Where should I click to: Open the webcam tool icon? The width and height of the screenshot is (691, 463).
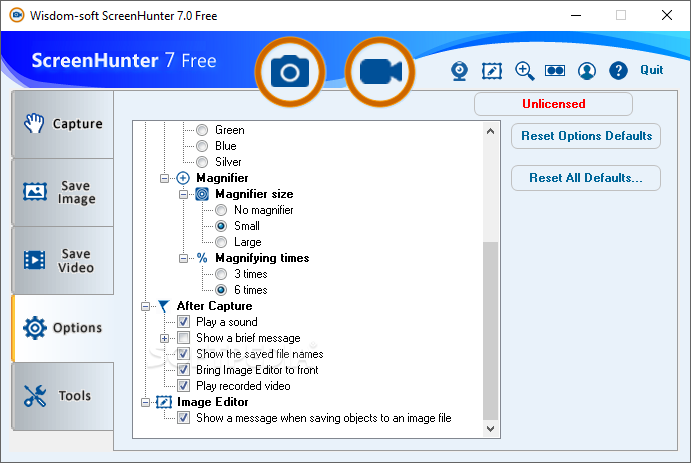click(x=459, y=71)
